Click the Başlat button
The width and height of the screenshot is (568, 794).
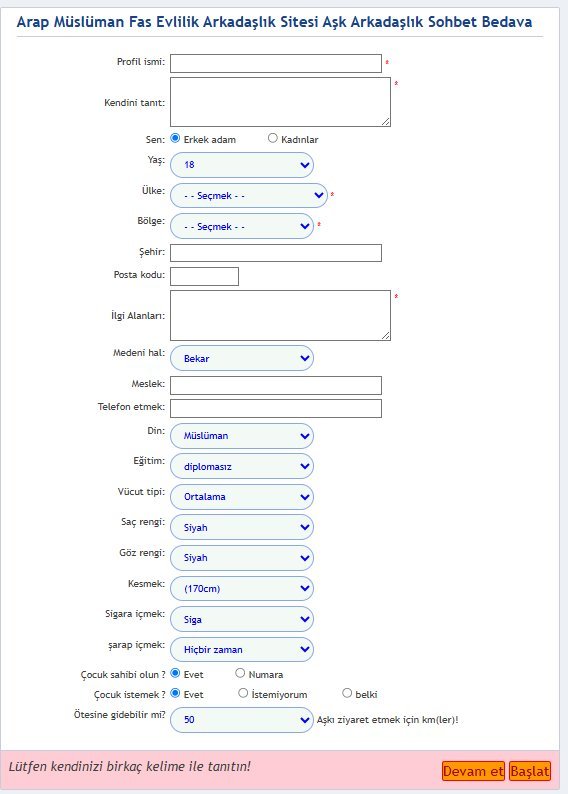tap(530, 771)
